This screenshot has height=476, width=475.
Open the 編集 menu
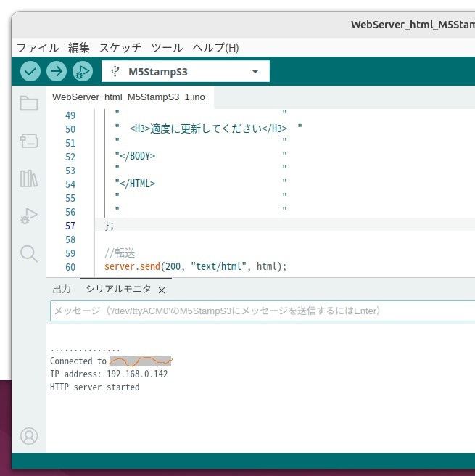pos(79,48)
